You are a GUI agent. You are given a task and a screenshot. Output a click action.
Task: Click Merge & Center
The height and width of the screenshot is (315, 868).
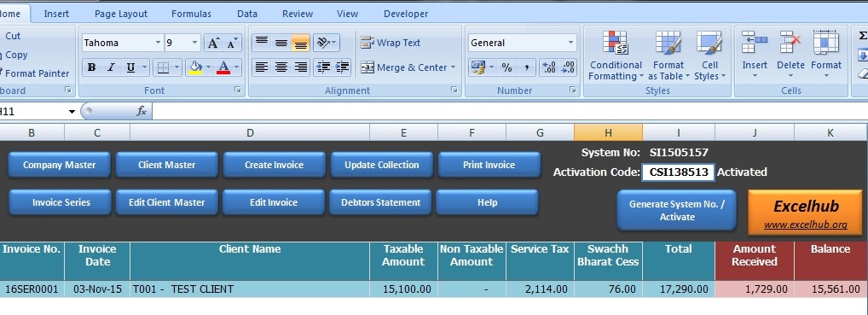(x=403, y=67)
